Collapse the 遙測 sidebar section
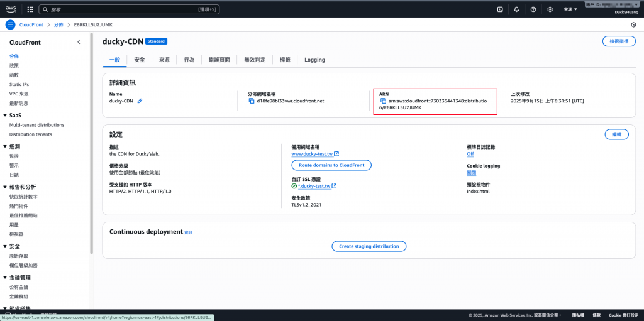 (x=5, y=146)
